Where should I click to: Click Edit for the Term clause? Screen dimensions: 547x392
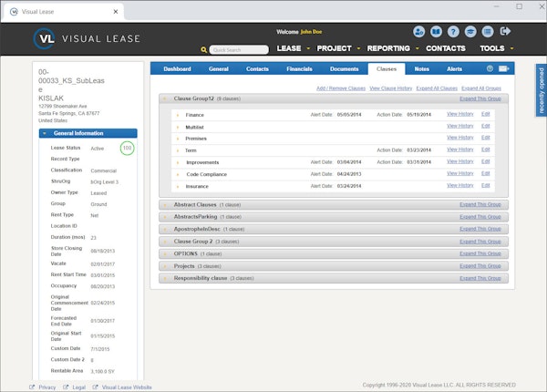486,150
